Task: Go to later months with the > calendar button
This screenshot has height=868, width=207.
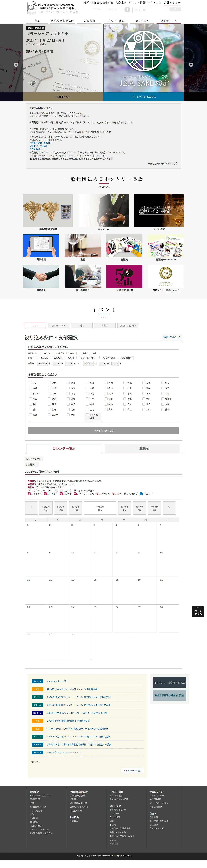Action: coord(169,508)
